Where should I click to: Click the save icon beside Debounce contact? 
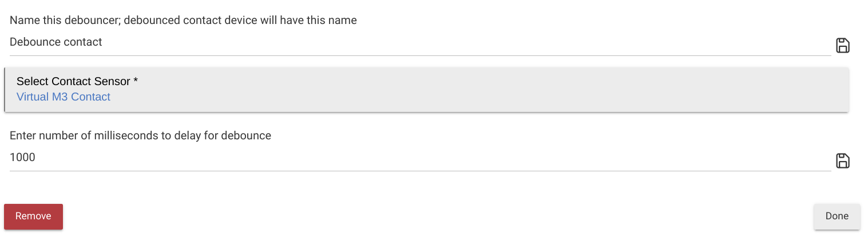click(x=843, y=46)
